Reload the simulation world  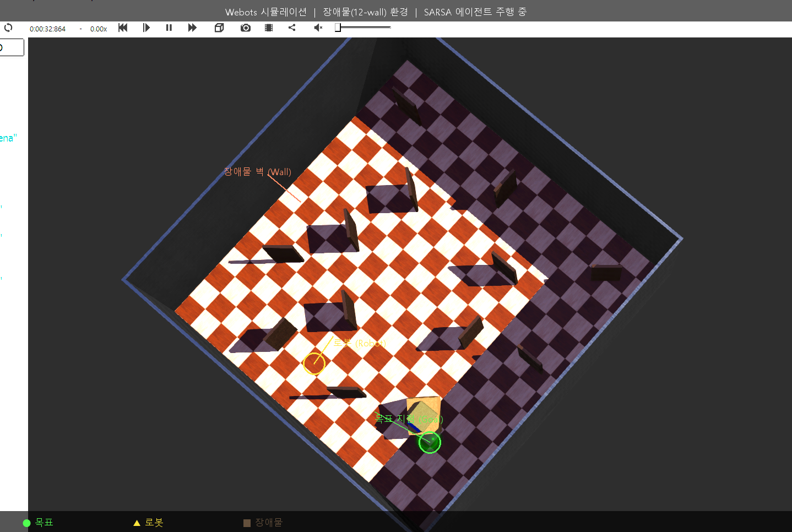click(8, 28)
